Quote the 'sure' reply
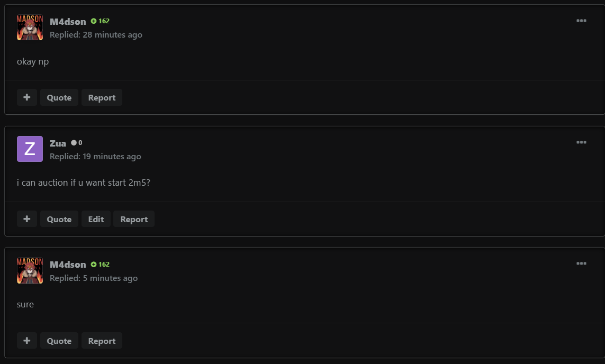The image size is (605, 364). coord(59,341)
